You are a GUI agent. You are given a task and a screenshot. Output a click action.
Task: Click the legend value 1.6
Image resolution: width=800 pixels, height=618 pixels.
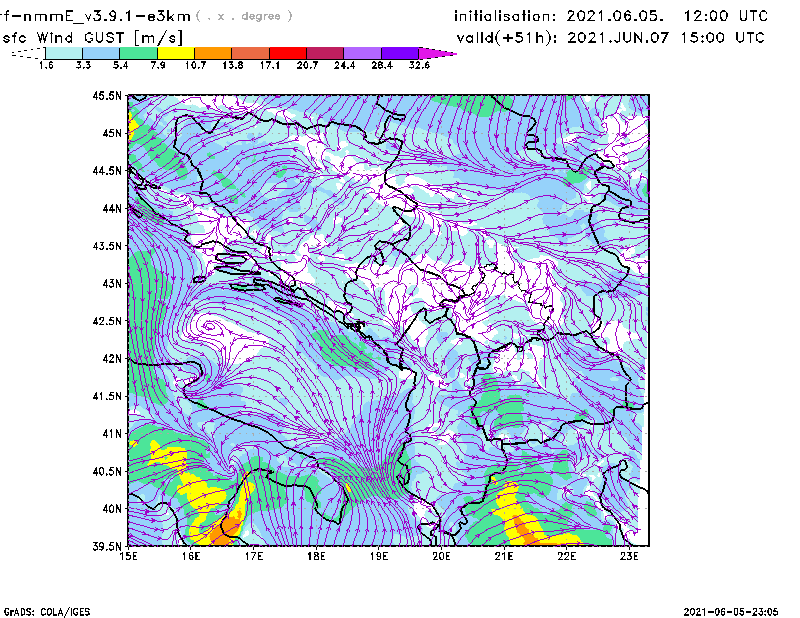point(46,65)
